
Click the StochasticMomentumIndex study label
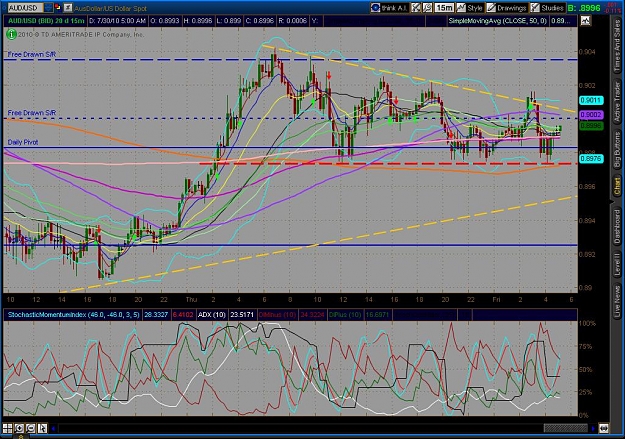click(74, 315)
